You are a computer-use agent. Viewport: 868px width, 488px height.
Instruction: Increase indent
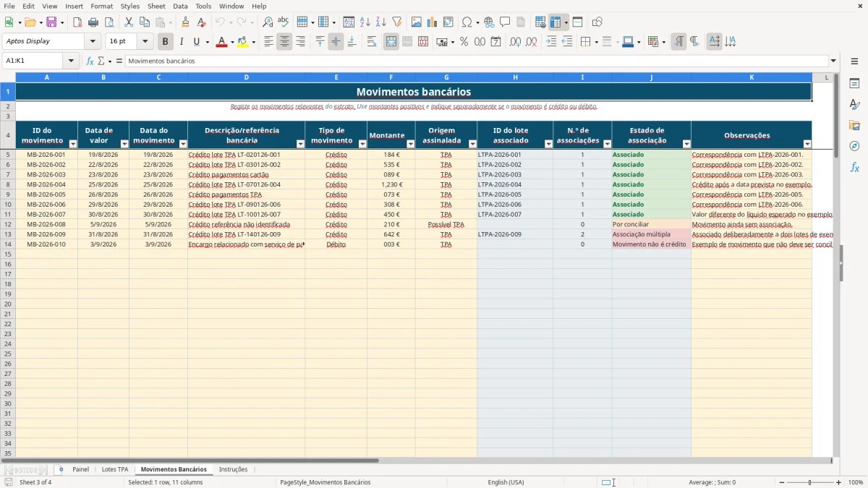click(x=551, y=42)
